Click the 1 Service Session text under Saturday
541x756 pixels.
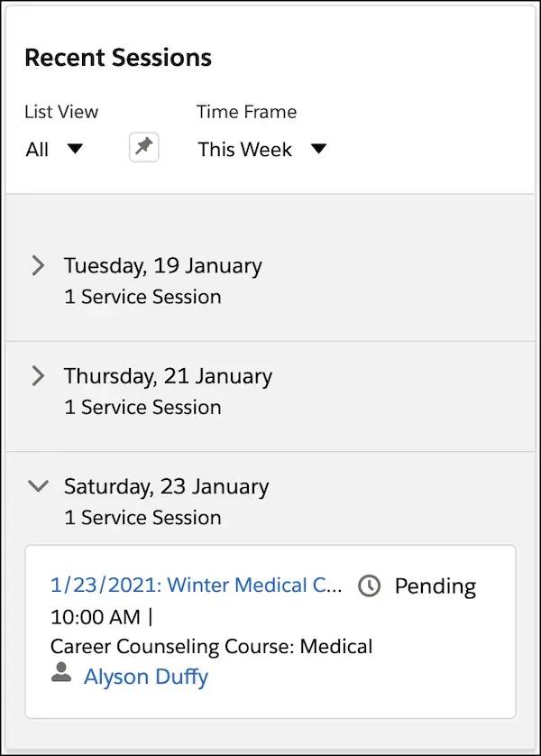point(142,518)
